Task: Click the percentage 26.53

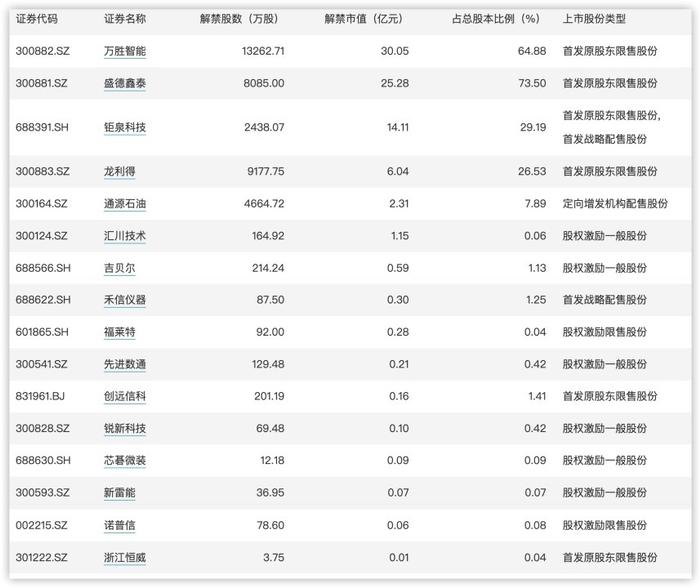Action: pos(532,171)
